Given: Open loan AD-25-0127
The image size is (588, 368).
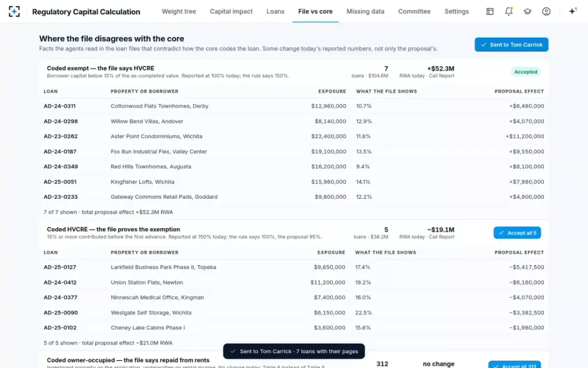Looking at the screenshot, I should tap(60, 267).
